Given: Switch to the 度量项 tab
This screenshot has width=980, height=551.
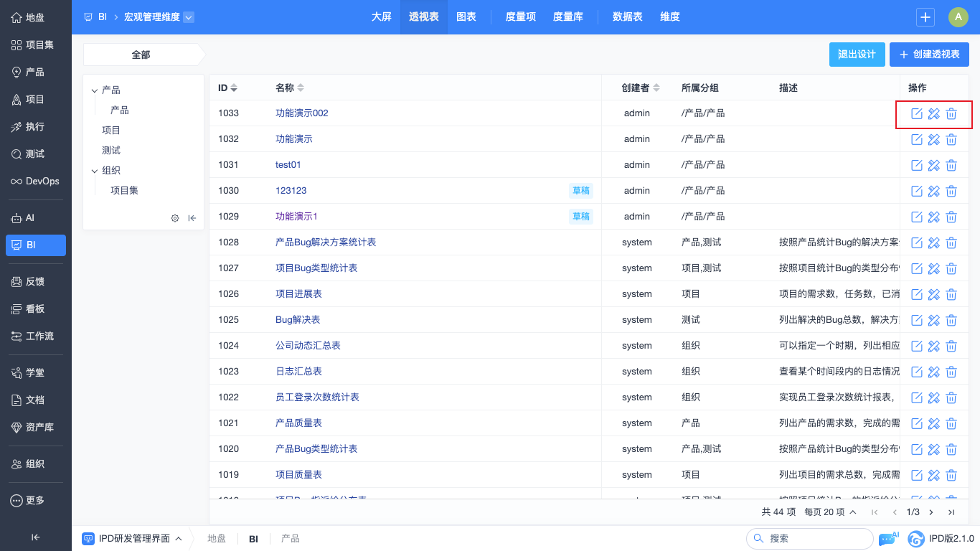Looking at the screenshot, I should click(x=520, y=17).
